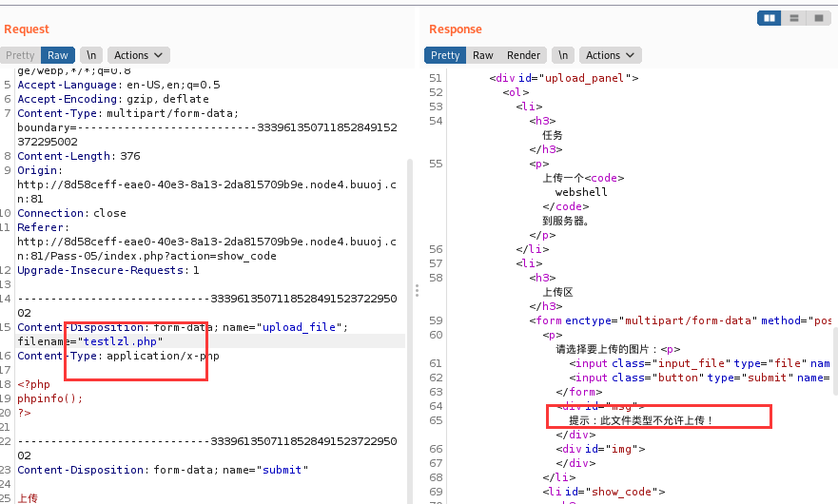Screen dimensions: 838x504
Task: Click "Upgrade-Insecure-Requests: 1" header
Action: (107, 270)
